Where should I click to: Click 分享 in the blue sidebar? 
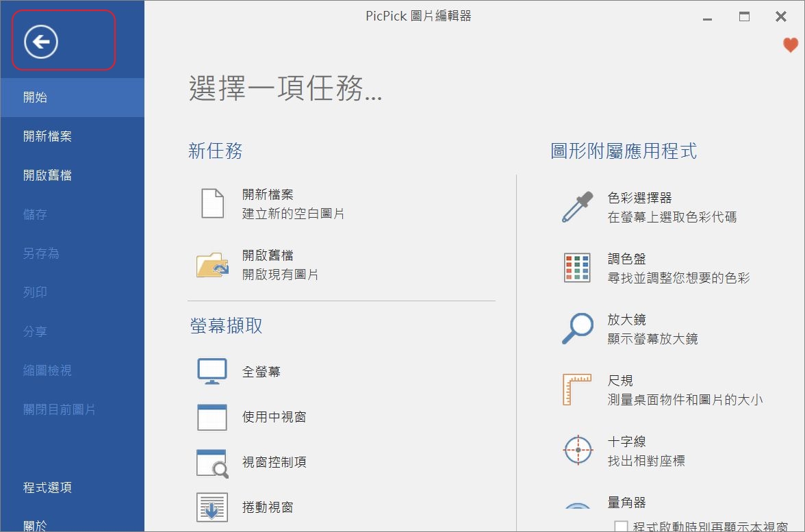73,331
